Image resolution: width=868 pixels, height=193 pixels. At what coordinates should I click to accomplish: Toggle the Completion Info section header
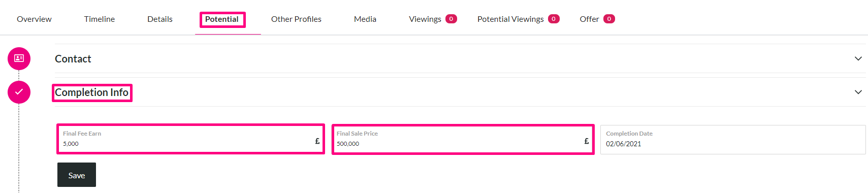click(91, 92)
